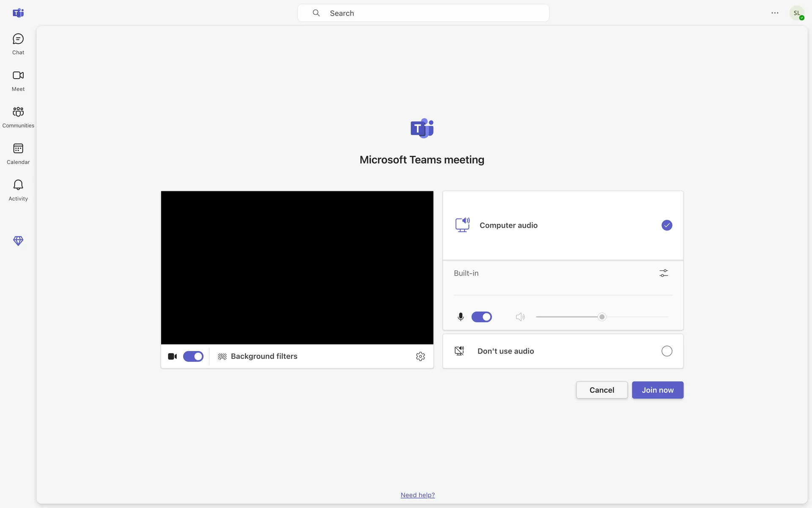The height and width of the screenshot is (508, 812).
Task: Open Settings and more ellipsis menu
Action: pyautogui.click(x=775, y=13)
